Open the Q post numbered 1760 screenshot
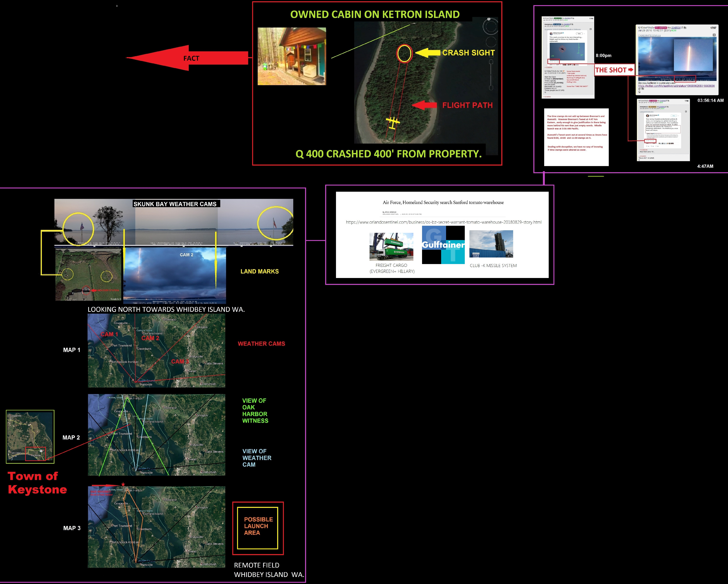728x584 pixels. pyautogui.click(x=568, y=57)
